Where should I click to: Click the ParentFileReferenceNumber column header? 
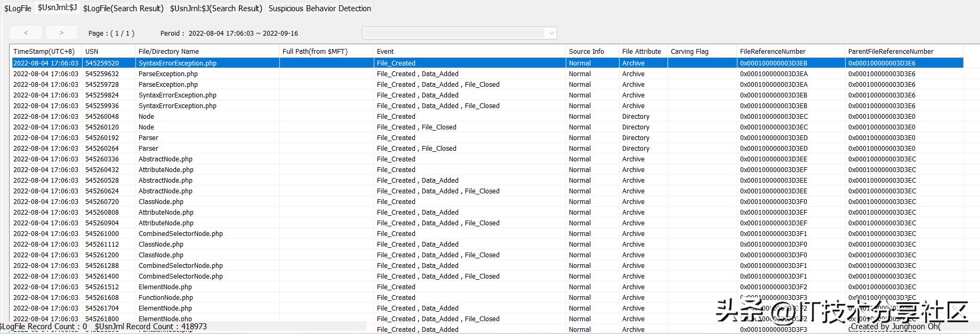tap(890, 52)
